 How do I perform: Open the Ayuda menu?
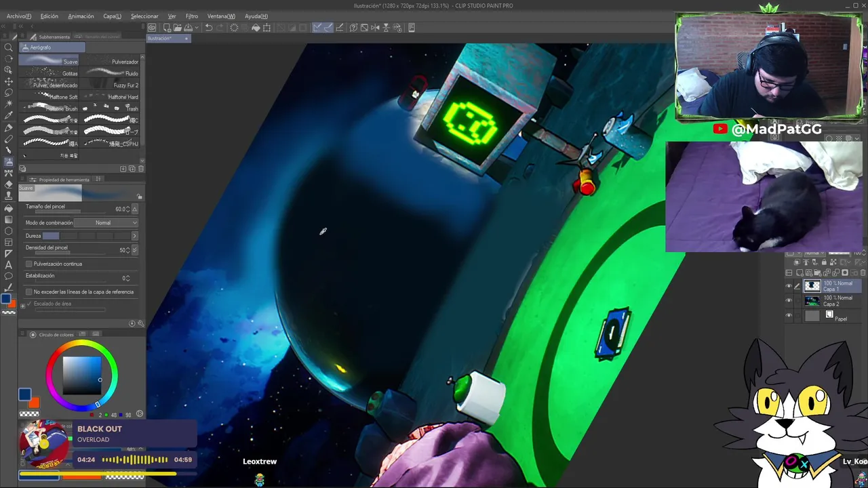[256, 16]
